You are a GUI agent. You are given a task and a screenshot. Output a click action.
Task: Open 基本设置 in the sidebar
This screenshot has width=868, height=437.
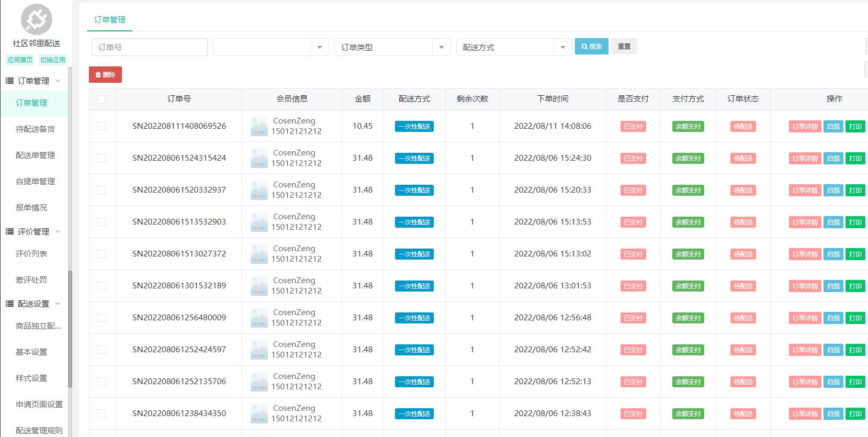click(31, 352)
